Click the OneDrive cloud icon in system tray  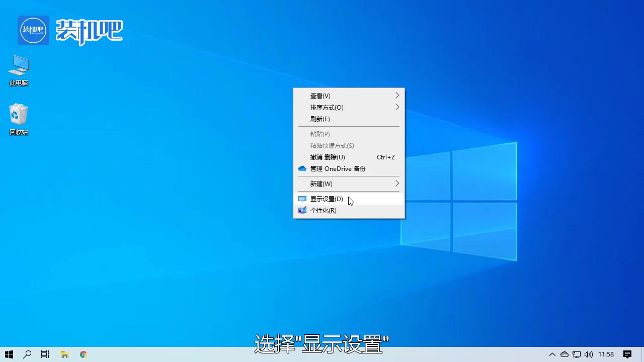[x=565, y=354]
